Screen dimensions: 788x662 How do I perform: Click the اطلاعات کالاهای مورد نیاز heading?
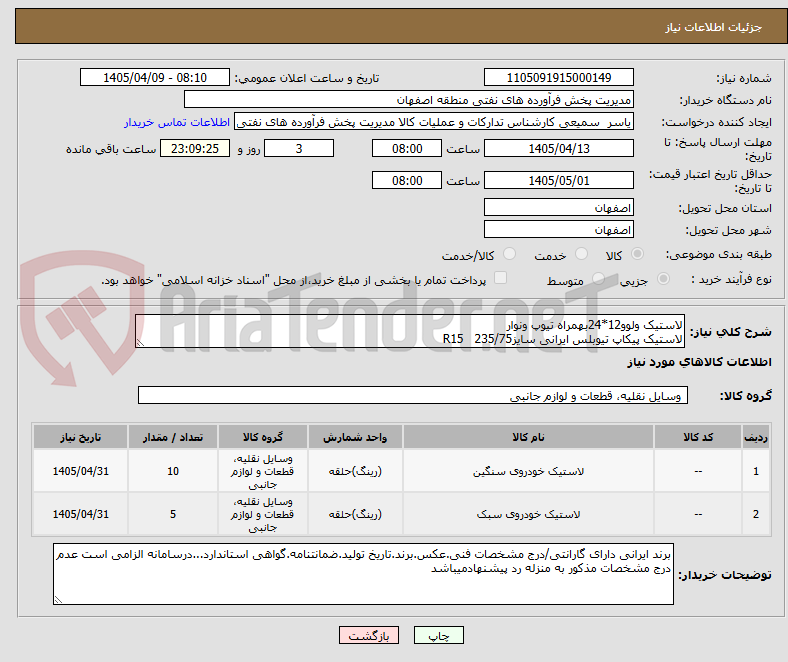point(699,362)
